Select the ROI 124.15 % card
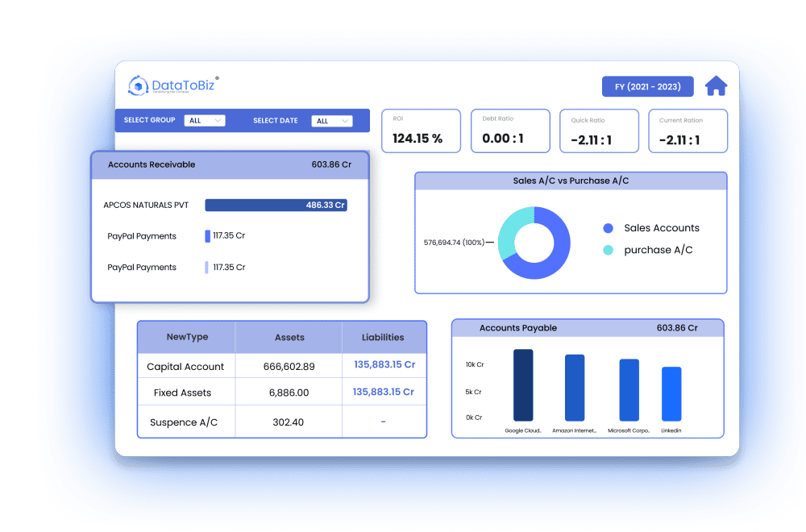Screen dimensions: 806x532 421,131
